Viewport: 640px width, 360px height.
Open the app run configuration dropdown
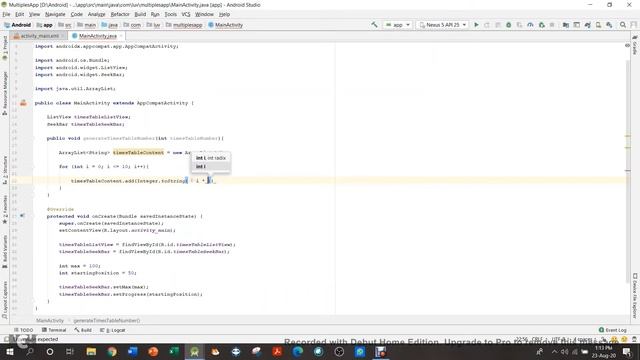(x=397, y=25)
